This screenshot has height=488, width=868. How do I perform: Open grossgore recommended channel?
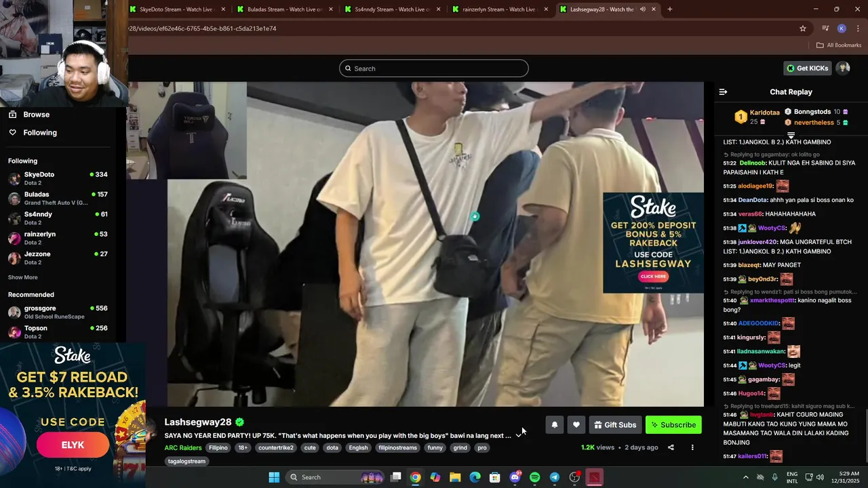click(x=58, y=312)
